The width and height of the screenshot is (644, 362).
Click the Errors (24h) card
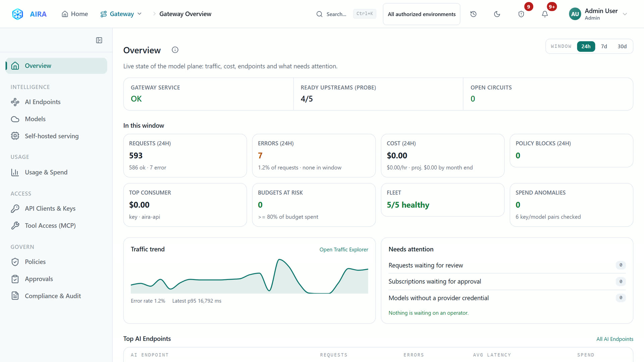(x=314, y=156)
